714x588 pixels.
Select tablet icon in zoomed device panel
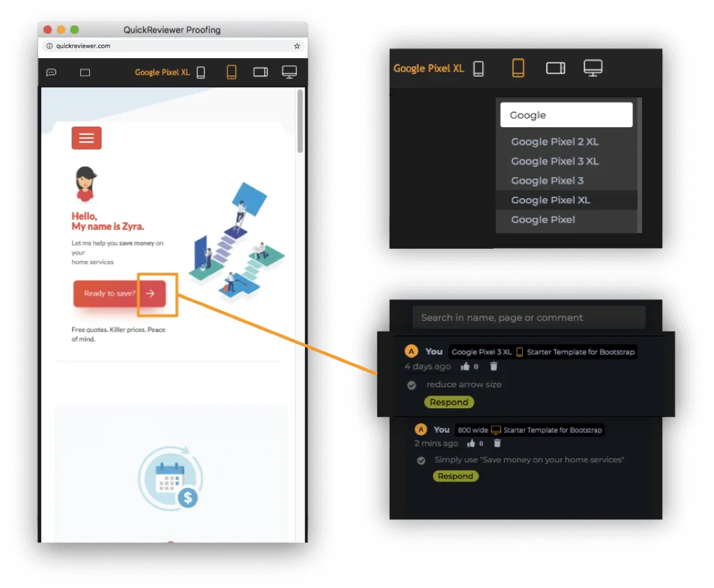(x=556, y=68)
